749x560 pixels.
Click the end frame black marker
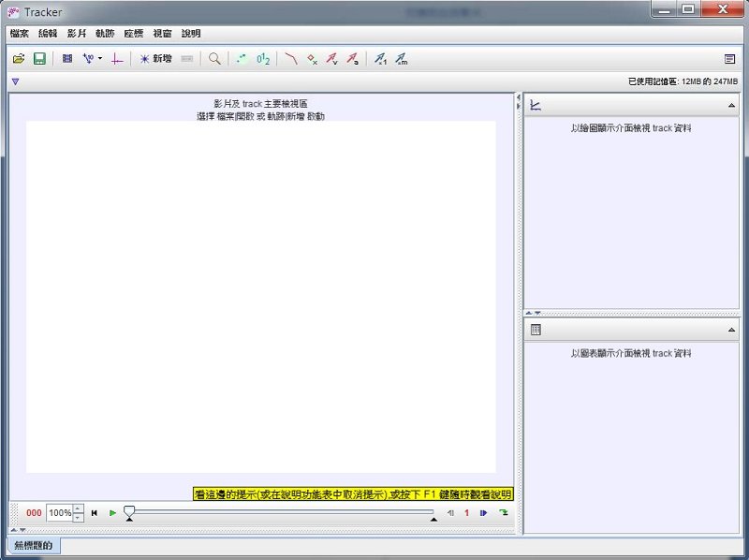pos(433,519)
